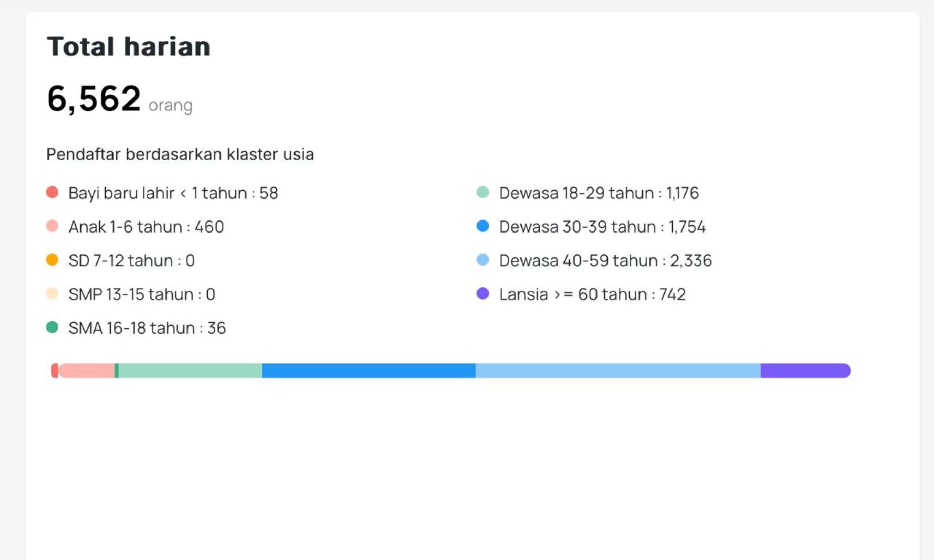Click the "Total harian" heading
Screen dimensions: 934x560
click(x=128, y=47)
